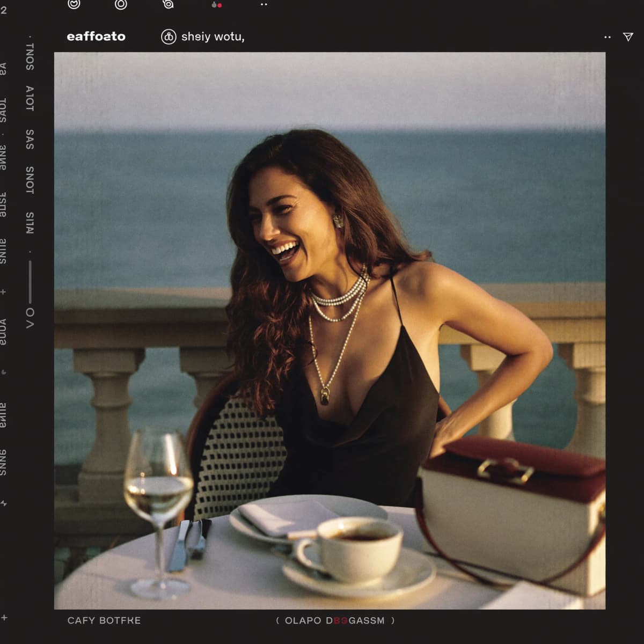This screenshot has height=644, width=644.
Task: Open the main photo of the woman
Action: point(330,331)
